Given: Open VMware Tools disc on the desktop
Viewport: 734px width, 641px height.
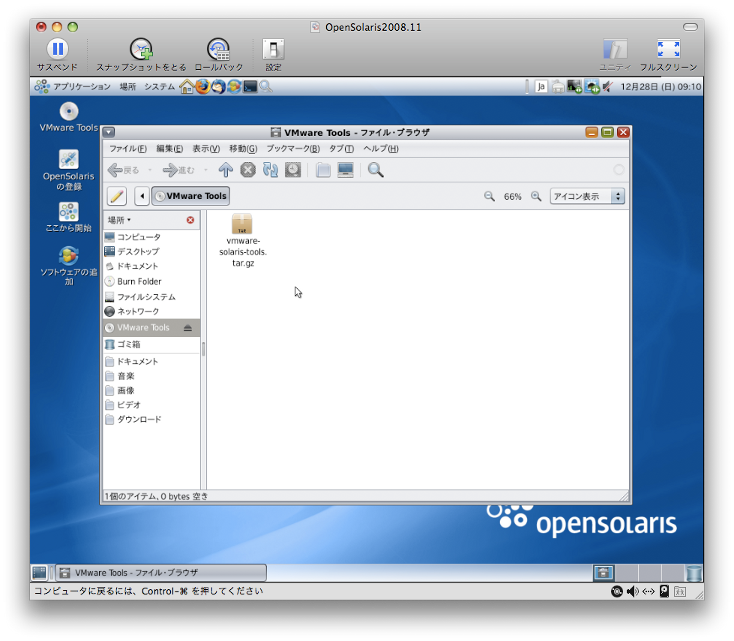Looking at the screenshot, I should tap(69, 117).
